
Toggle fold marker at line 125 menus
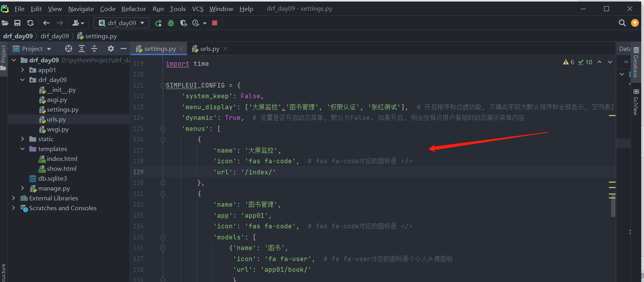pos(163,129)
